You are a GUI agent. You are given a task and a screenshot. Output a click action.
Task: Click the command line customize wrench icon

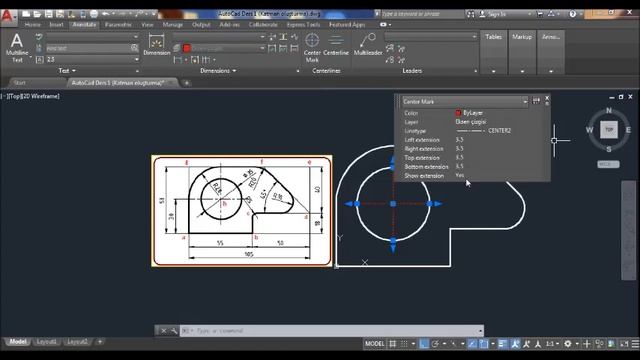click(173, 331)
